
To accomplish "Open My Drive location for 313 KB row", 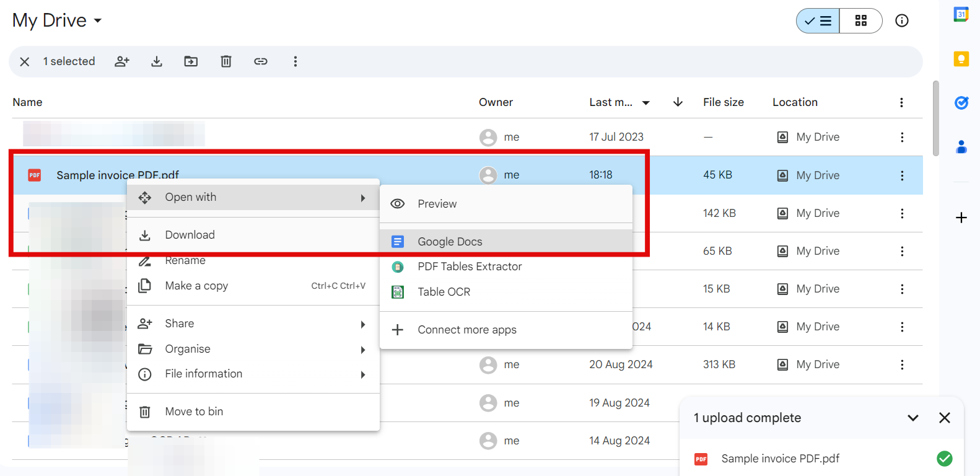I will click(808, 364).
